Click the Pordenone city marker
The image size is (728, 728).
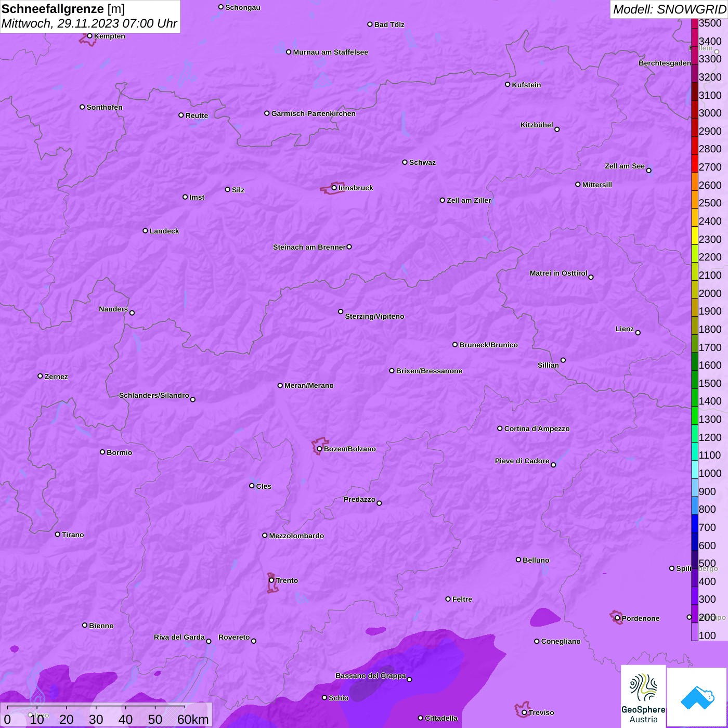(x=617, y=618)
